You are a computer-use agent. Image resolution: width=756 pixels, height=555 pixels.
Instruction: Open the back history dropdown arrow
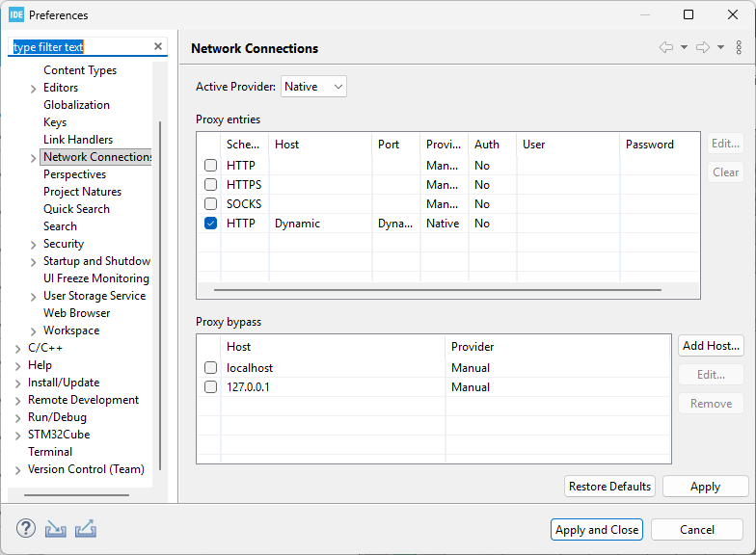click(684, 47)
